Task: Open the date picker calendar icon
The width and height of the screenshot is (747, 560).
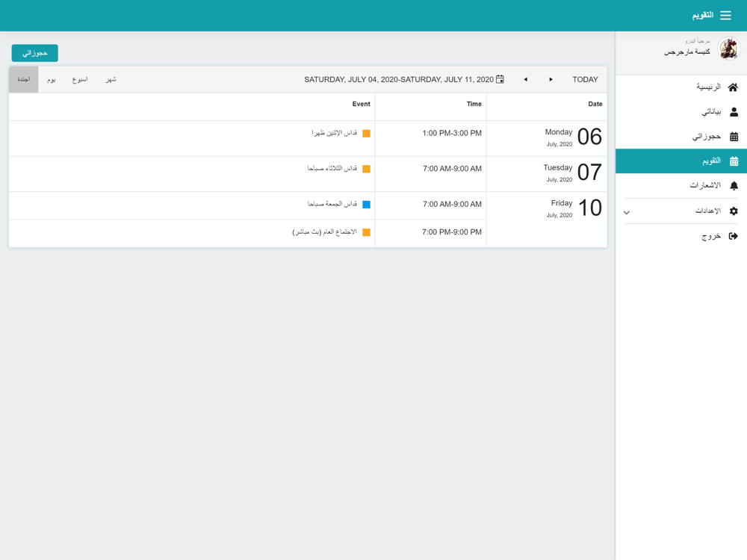Action: point(500,79)
